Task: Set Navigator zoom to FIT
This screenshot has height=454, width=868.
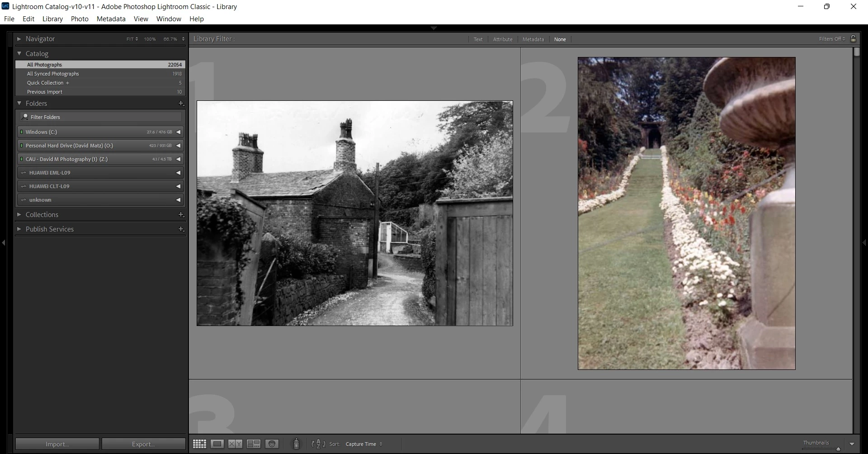Action: (x=130, y=39)
